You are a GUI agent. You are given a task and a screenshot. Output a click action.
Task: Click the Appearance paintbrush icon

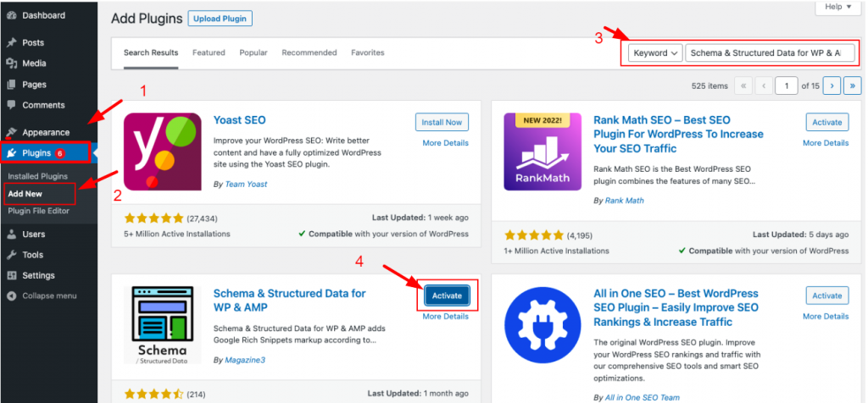[11, 133]
